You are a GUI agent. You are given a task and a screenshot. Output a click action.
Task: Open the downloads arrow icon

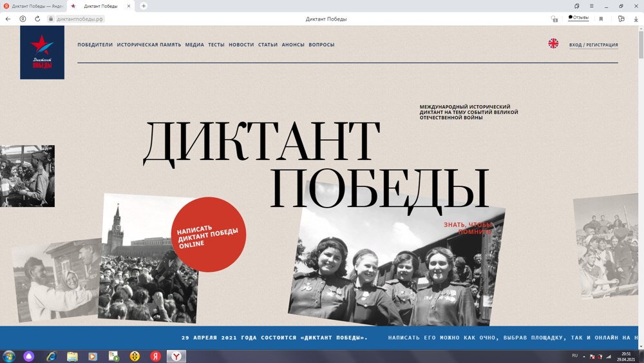636,19
